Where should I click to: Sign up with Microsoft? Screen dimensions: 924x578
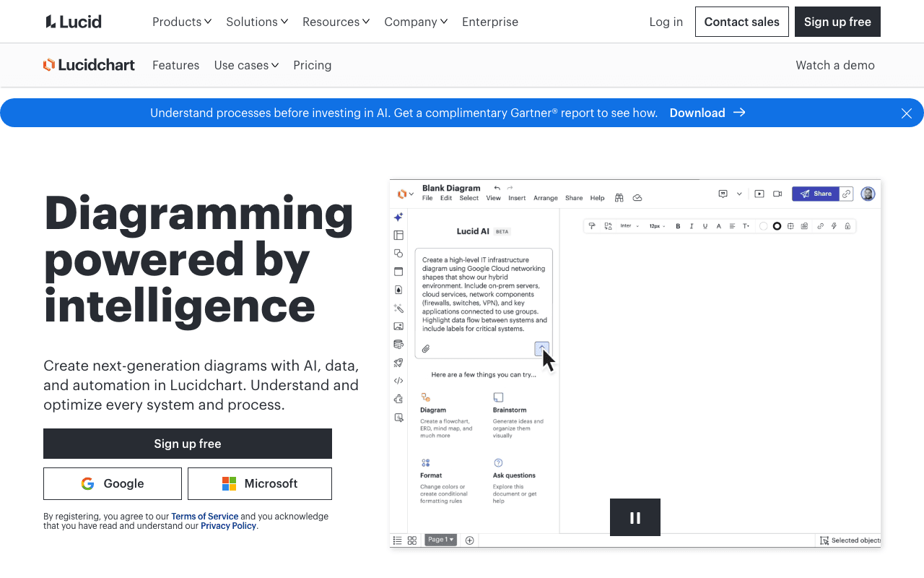coord(260,483)
